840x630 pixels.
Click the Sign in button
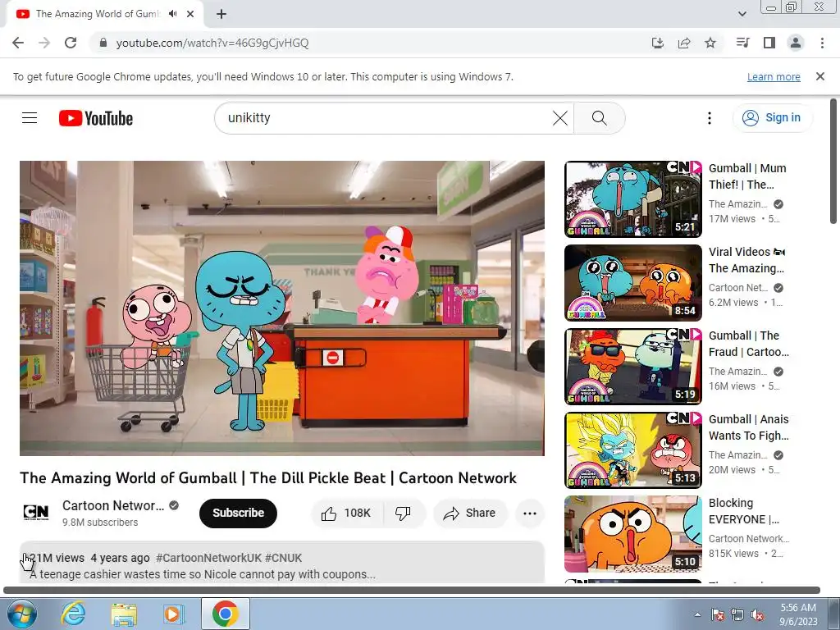click(x=771, y=118)
